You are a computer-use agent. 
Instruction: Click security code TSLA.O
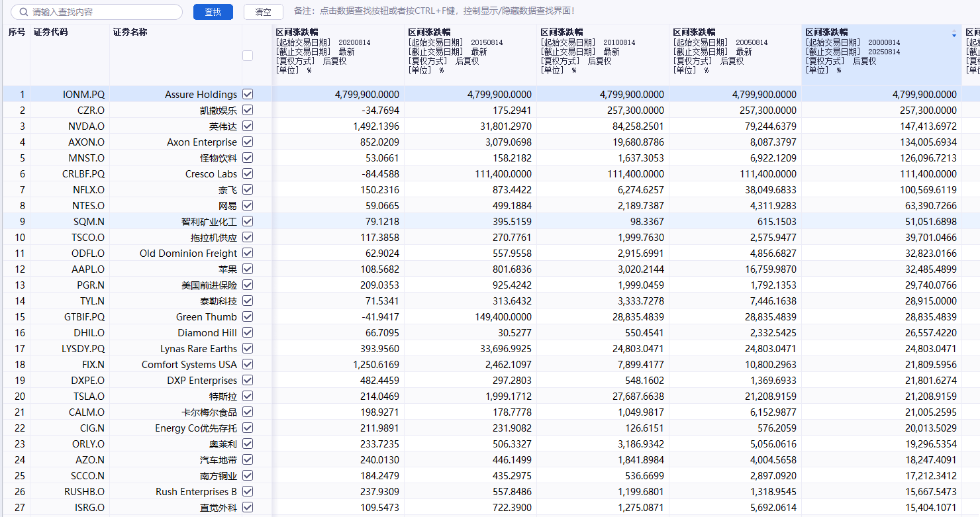pos(89,397)
